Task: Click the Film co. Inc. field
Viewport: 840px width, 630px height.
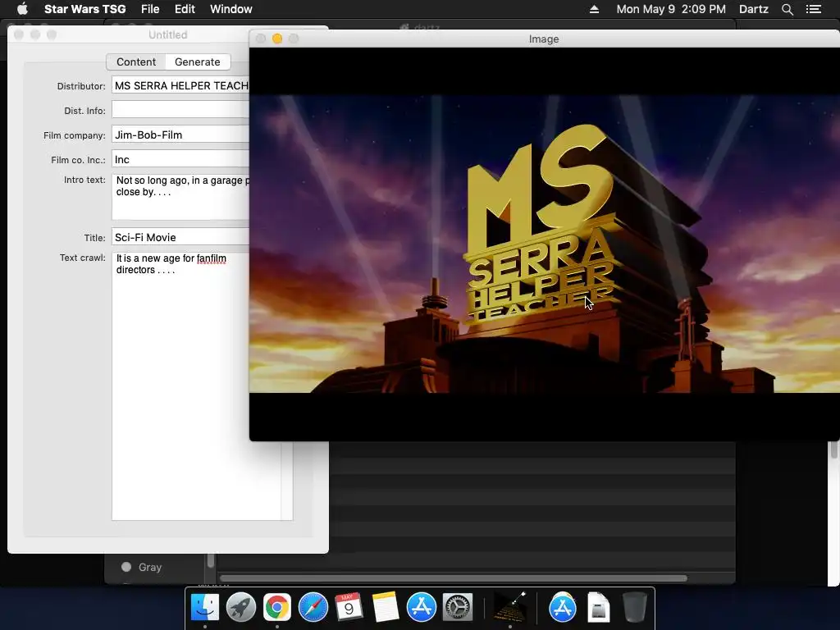Action: click(x=180, y=159)
